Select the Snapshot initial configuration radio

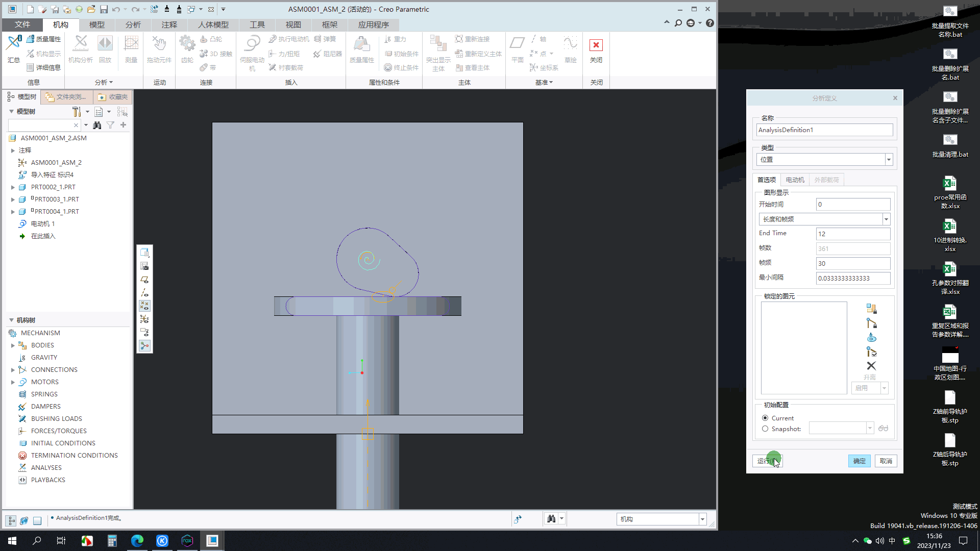pyautogui.click(x=765, y=429)
